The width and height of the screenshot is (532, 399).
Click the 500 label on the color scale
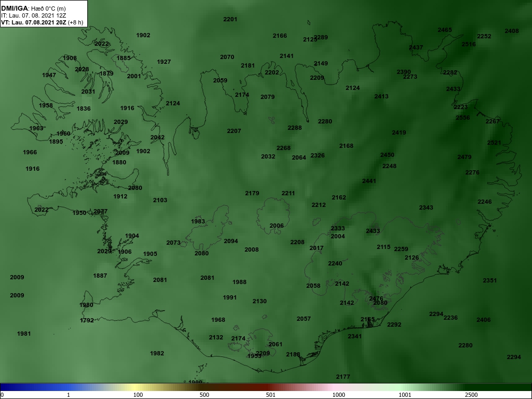pos(204,395)
